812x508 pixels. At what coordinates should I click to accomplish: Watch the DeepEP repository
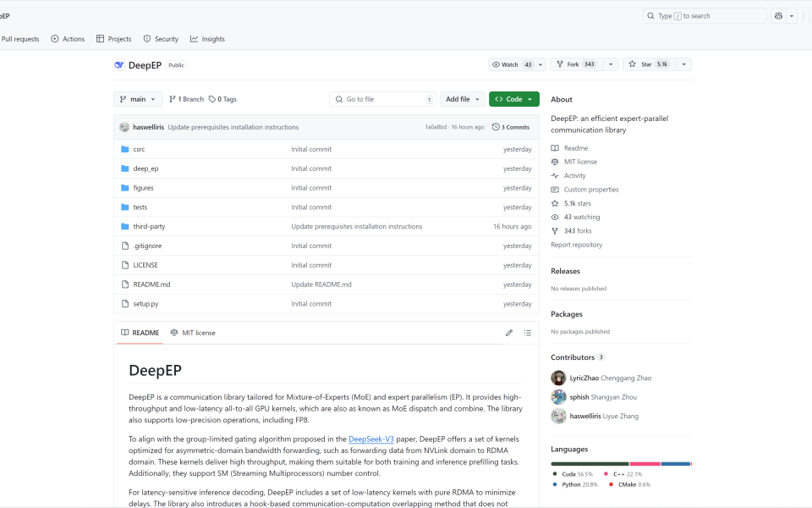(x=512, y=64)
